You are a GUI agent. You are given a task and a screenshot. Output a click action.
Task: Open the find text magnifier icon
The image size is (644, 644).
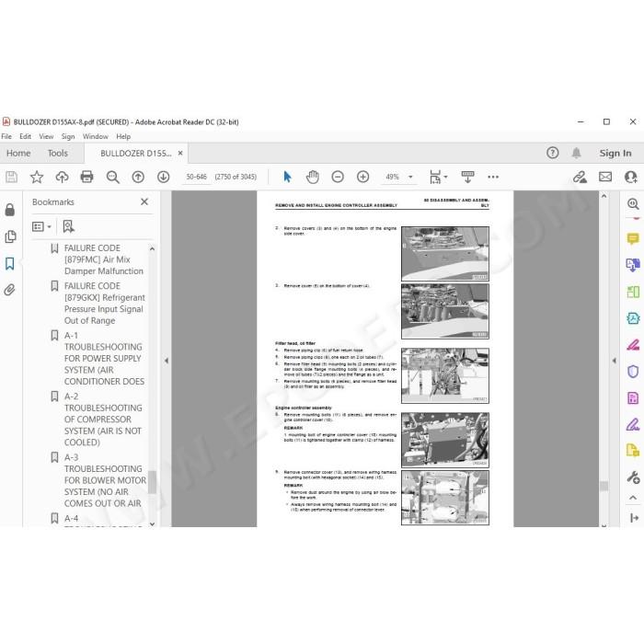(x=112, y=177)
